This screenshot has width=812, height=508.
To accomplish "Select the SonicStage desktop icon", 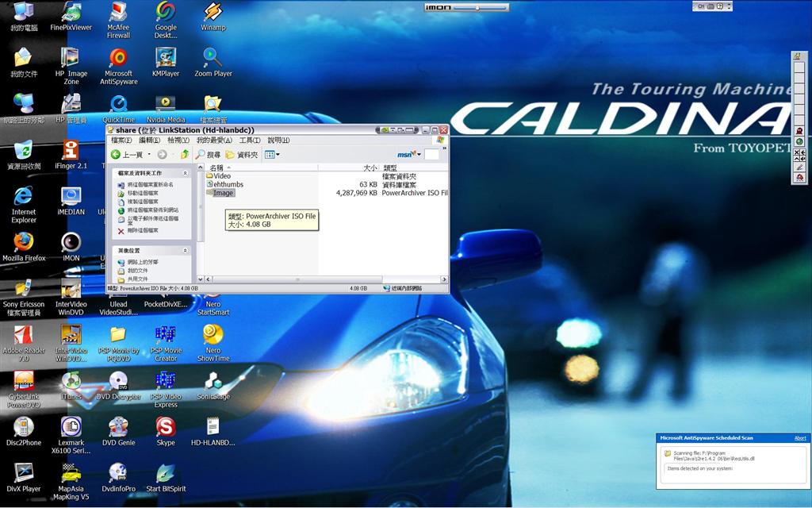I will [x=213, y=387].
